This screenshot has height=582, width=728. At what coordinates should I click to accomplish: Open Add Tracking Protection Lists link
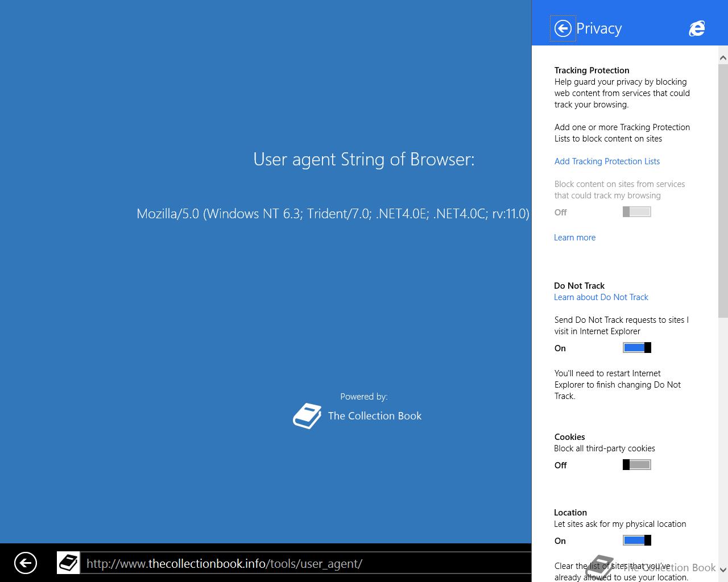click(607, 161)
